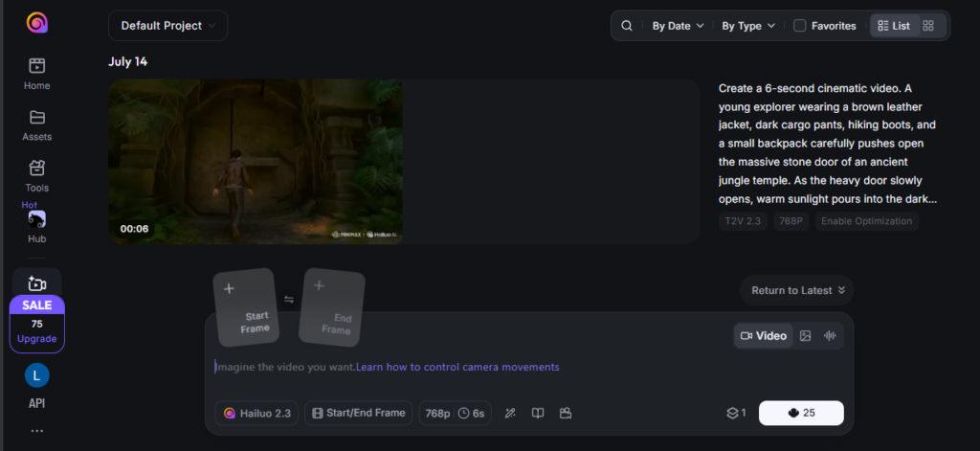Image resolution: width=980 pixels, height=451 pixels.
Task: Select the List view toggle
Action: pos(895,26)
